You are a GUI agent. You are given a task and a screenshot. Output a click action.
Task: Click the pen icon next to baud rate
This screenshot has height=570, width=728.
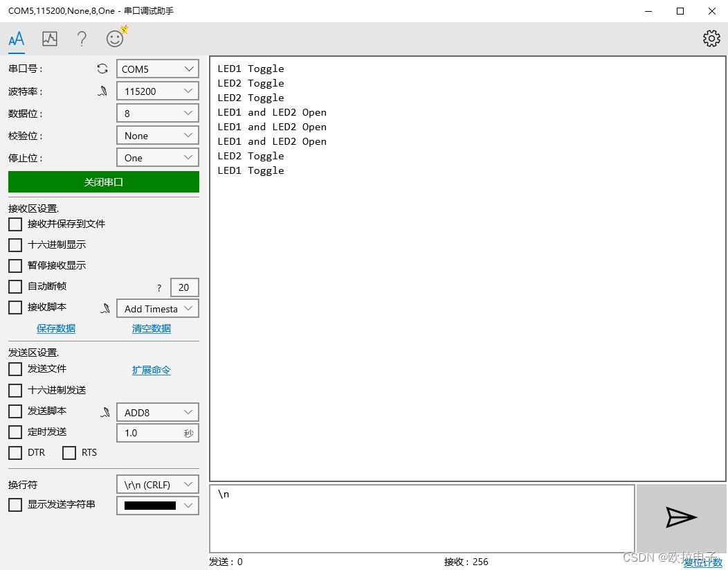click(x=102, y=90)
